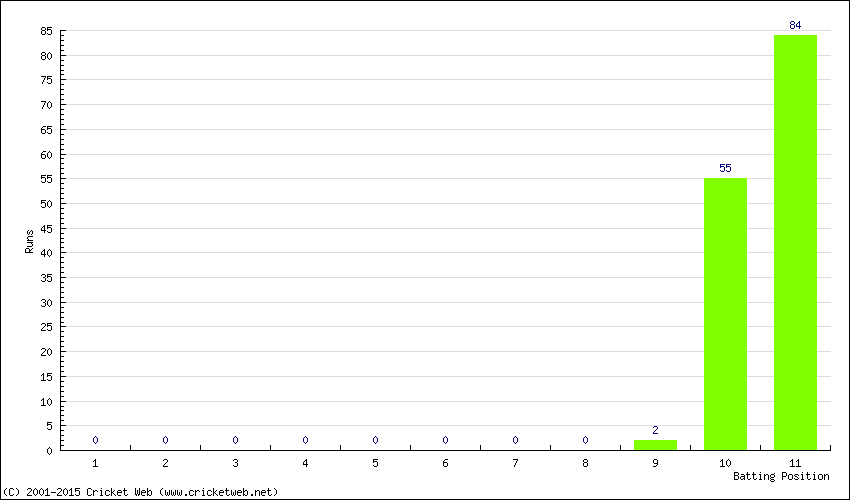This screenshot has width=850, height=500.
Task: Click the 10 label on the Runs axis
Action: (46, 401)
